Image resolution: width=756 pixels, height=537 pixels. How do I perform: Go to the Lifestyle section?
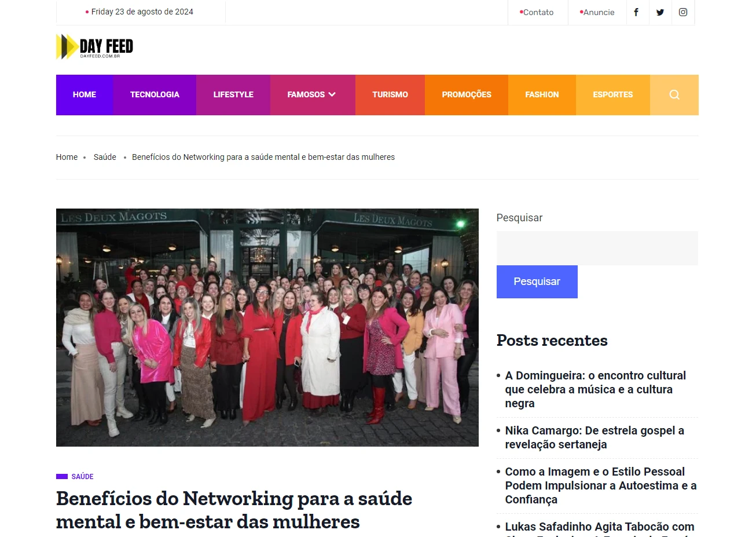coord(233,94)
